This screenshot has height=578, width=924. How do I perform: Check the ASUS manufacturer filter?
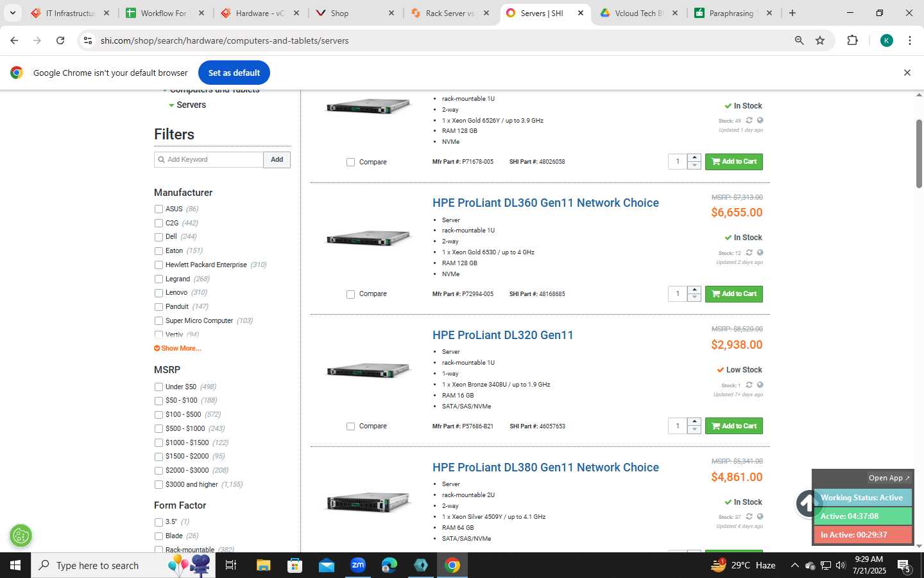158,209
